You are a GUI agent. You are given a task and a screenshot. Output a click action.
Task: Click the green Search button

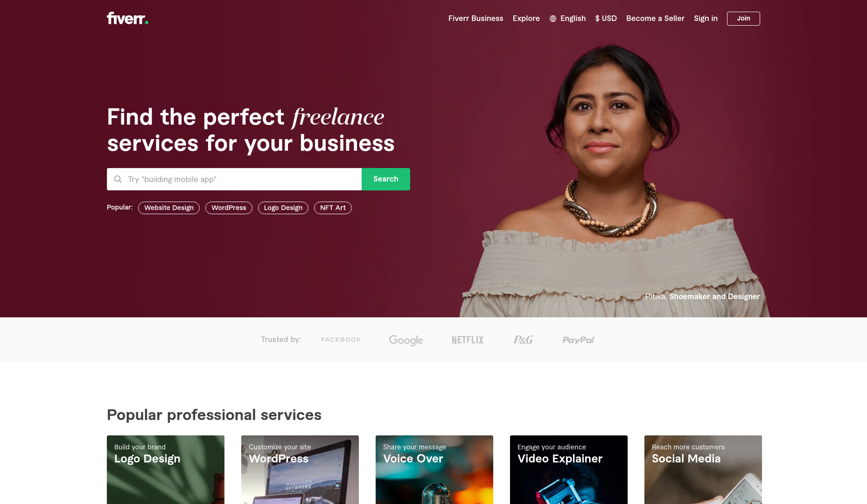click(386, 179)
